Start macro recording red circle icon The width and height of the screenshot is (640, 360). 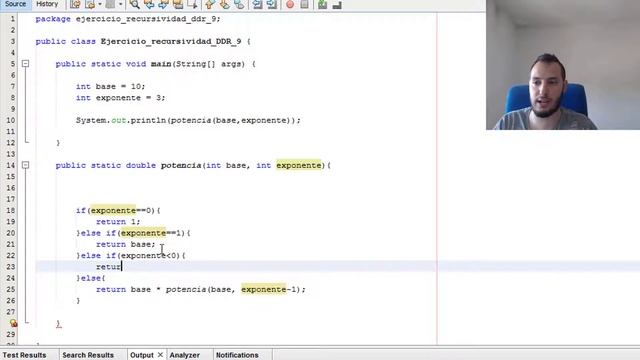[x=290, y=4]
